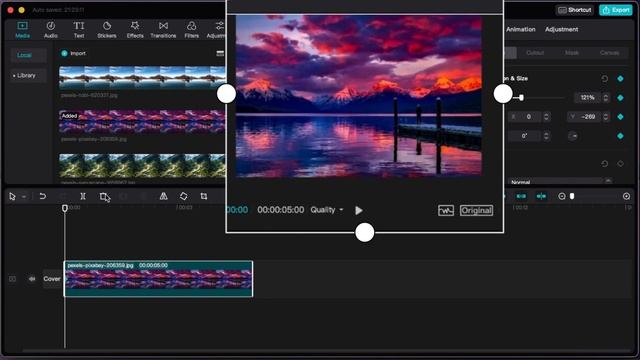Viewport: 640px width, 360px height.
Task: Open the Stickers tab
Action: (107, 30)
